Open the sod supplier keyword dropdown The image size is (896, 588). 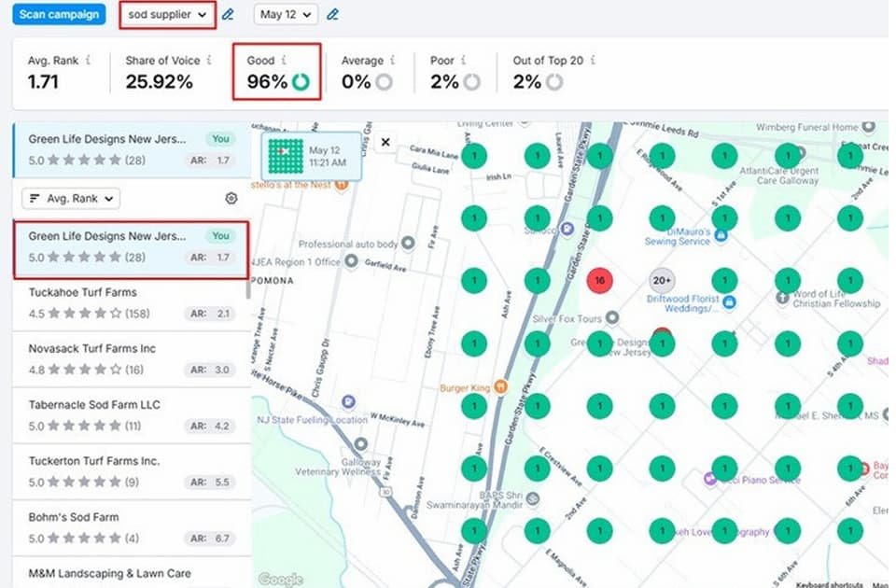167,15
